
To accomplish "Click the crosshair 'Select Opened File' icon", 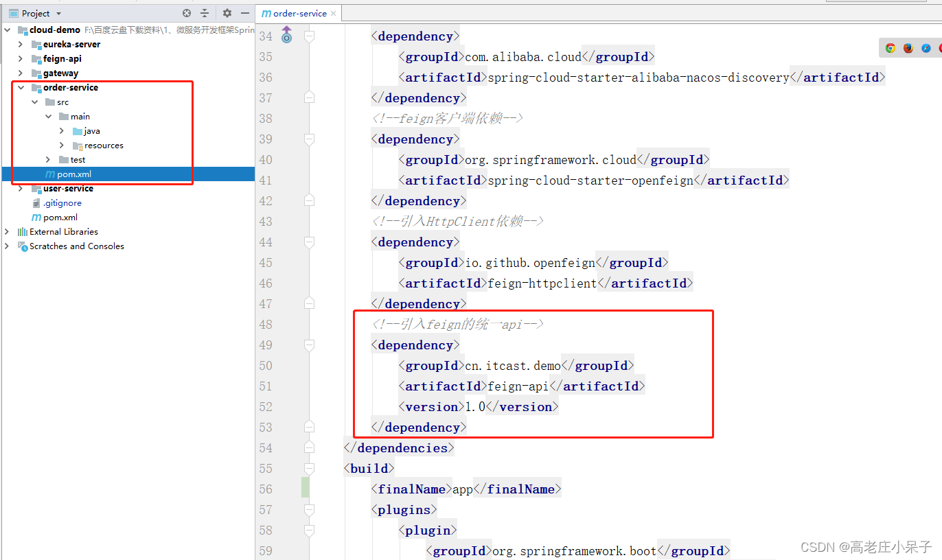I will 187,12.
